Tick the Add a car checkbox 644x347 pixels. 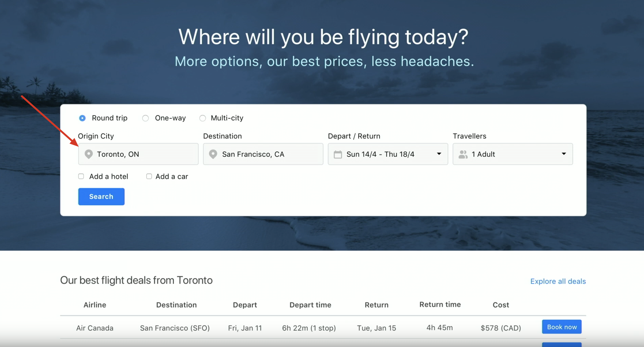(x=149, y=176)
